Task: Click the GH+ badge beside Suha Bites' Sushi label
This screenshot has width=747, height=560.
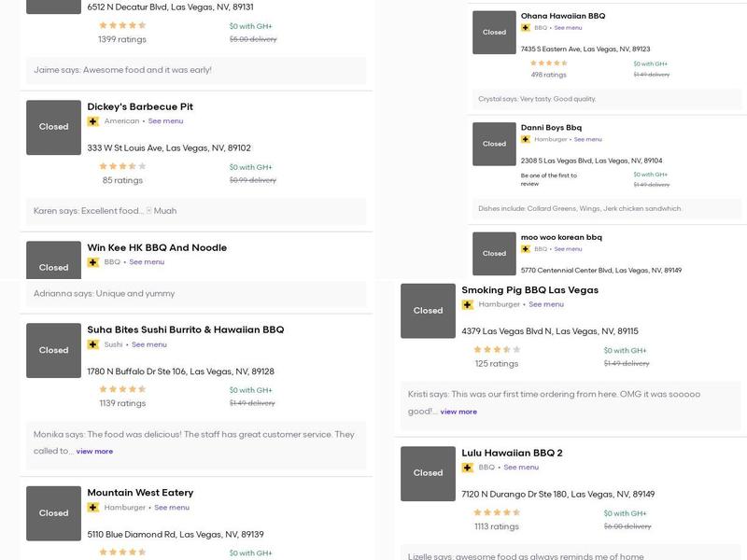Action: pyautogui.click(x=92, y=344)
